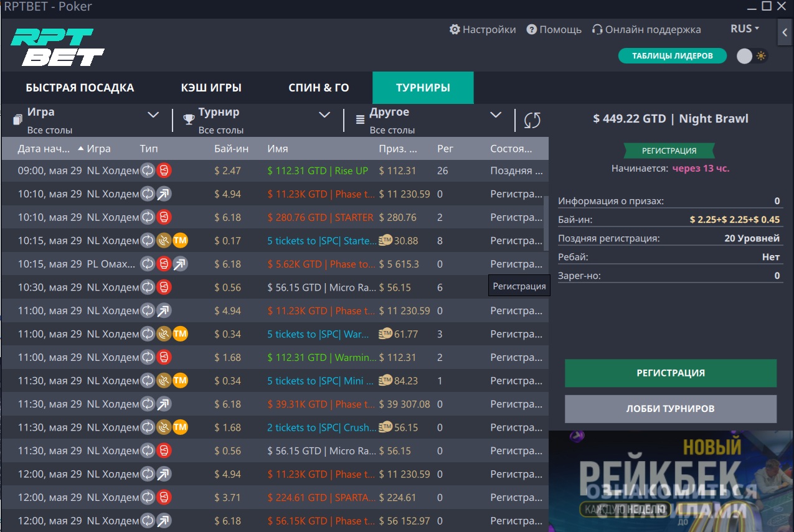Image resolution: width=794 pixels, height=532 pixels.
Task: Click the arrow phase icon on the PL Омаха row
Action: pyautogui.click(x=180, y=264)
